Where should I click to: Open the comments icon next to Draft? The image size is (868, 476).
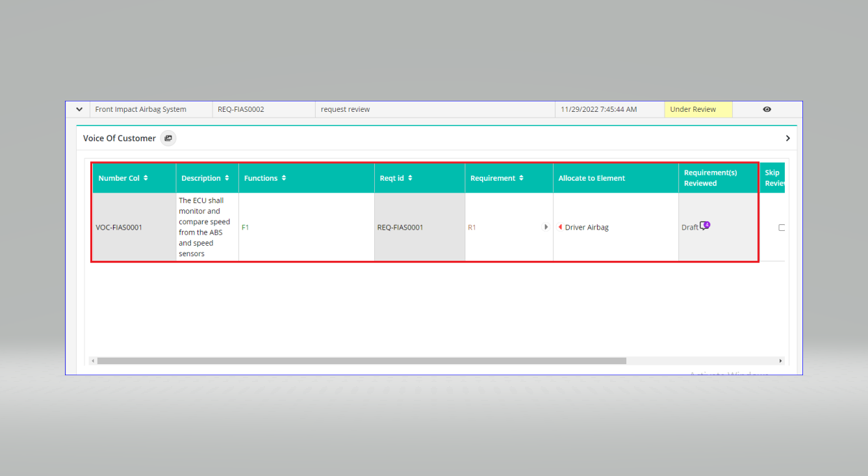tap(705, 226)
